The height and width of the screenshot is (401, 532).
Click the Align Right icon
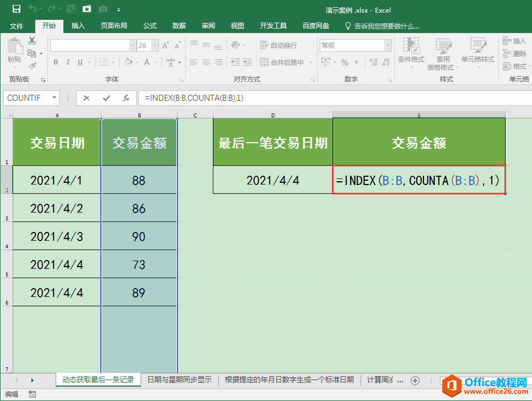(x=218, y=62)
